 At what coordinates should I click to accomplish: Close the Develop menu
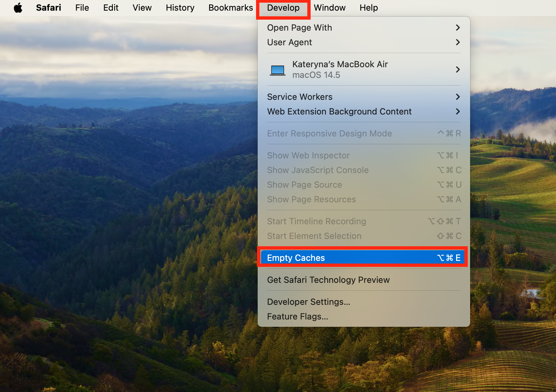283,8
